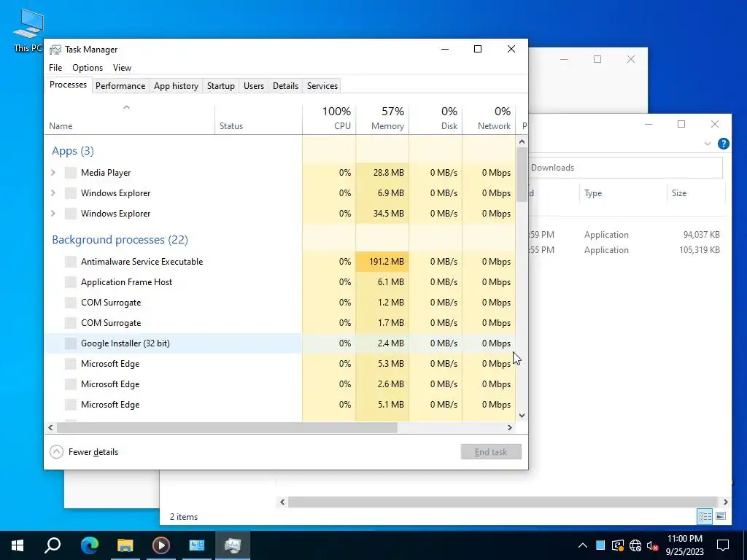
Task: Select the Microsoft Edge 5.1 MB process
Action: coord(280,405)
